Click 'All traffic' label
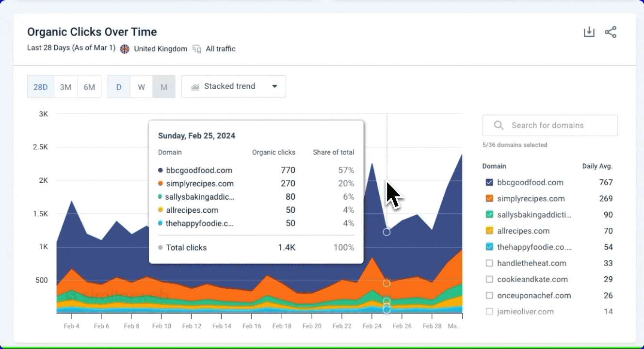Image resolution: width=644 pixels, height=349 pixels. 221,48
